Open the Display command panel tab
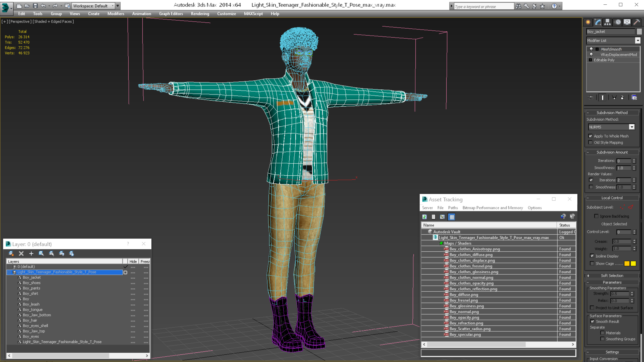 (x=627, y=22)
